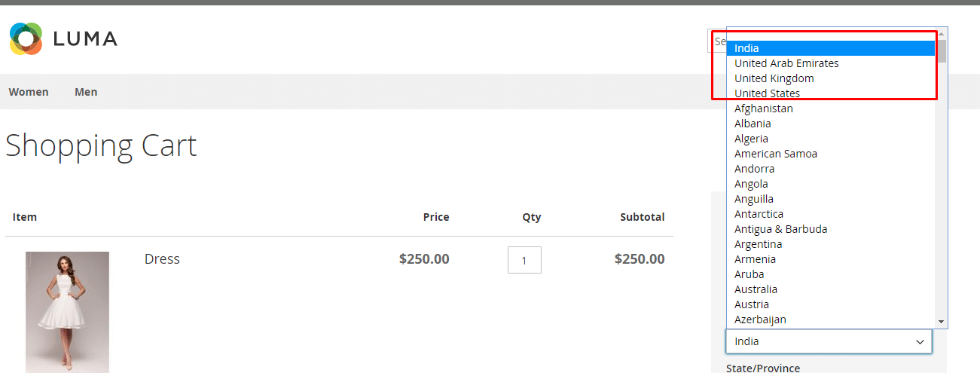Select Australia from country options
The image size is (980, 373).
click(756, 289)
